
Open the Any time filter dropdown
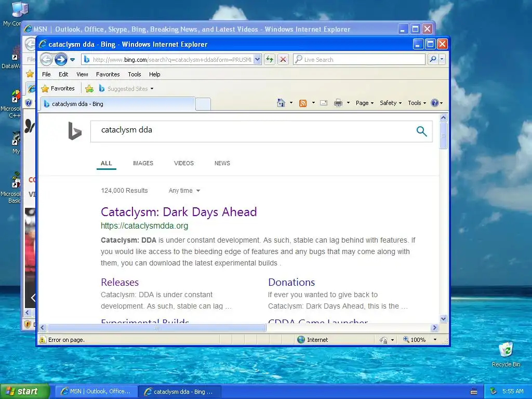184,191
